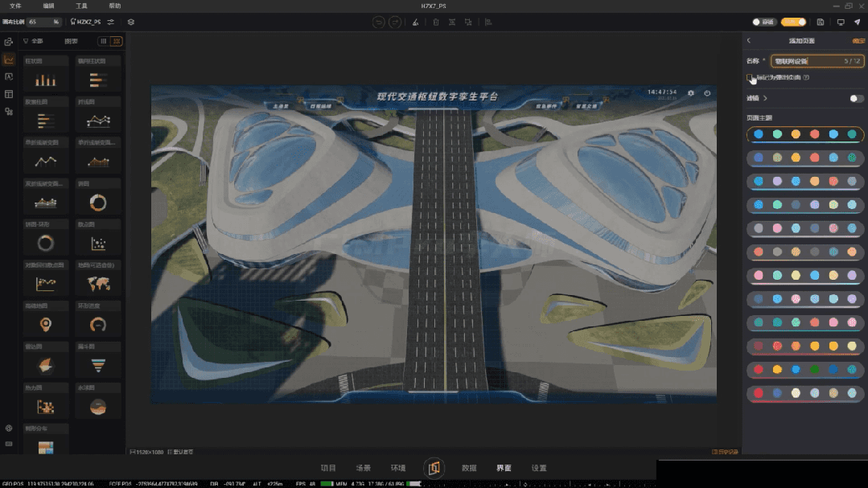Image resolution: width=868 pixels, height=488 pixels.
Task: Toggle the white switch in top toolbar
Action: point(763,23)
